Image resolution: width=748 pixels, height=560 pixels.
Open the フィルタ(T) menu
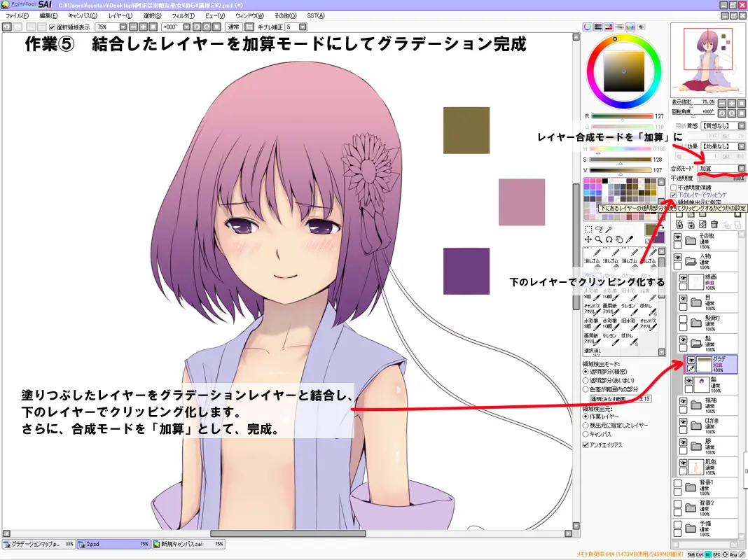pos(183,15)
